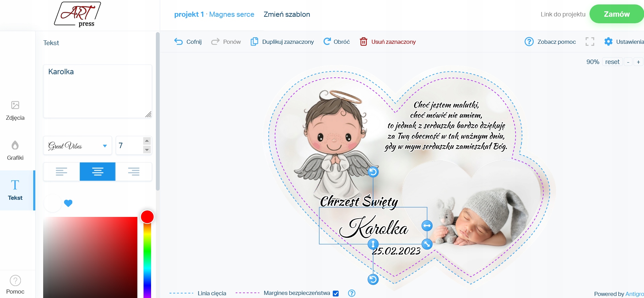The height and width of the screenshot is (298, 644).
Task: Open the Great Vibes font dropdown
Action: (78, 146)
